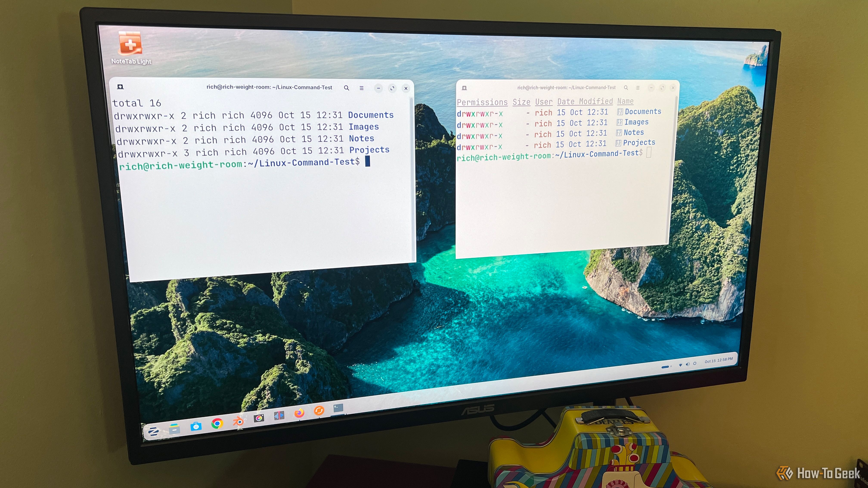Click 'Projects' in the left terminal listing

(x=369, y=150)
